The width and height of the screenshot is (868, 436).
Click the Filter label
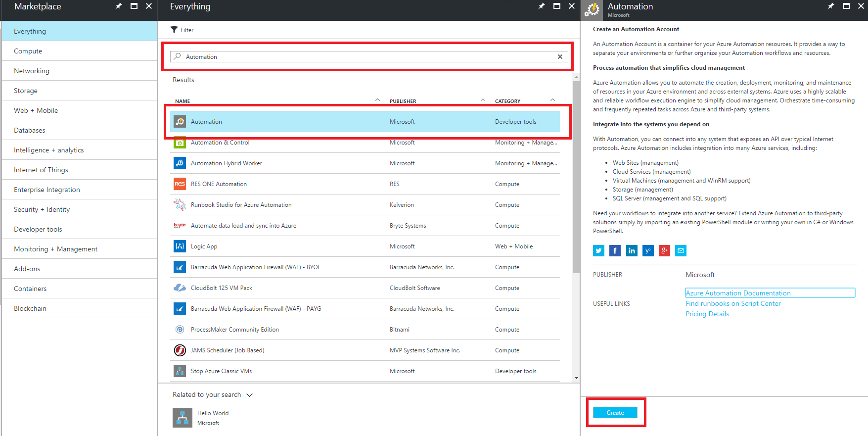pos(187,30)
